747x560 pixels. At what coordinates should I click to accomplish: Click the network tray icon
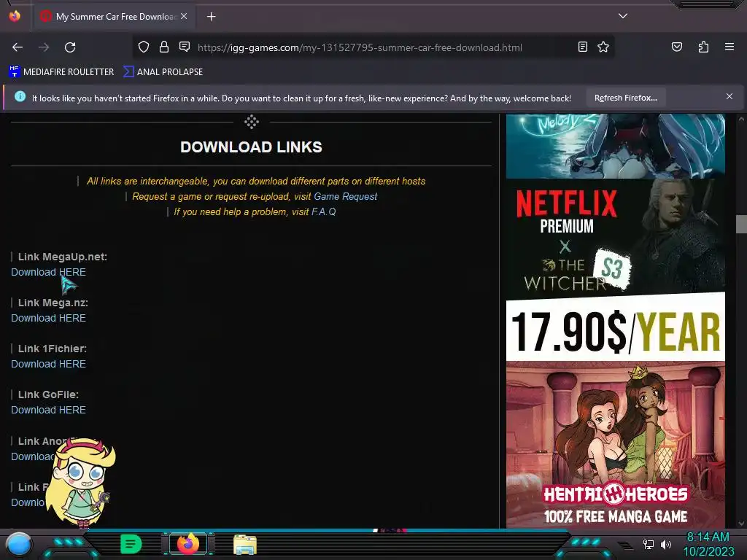coord(648,544)
